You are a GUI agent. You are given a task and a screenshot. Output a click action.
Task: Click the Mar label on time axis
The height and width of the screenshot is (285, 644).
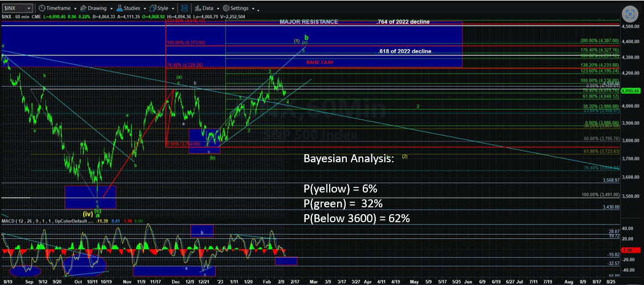pos(314,282)
